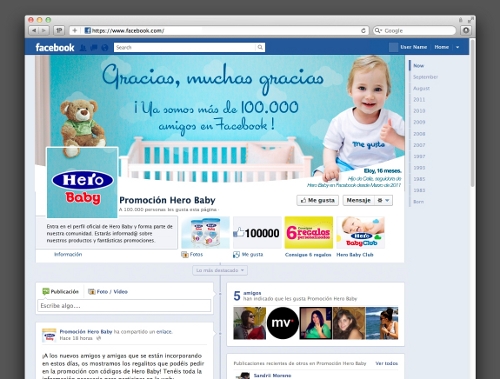Click the Hero Baby profile picture
Image resolution: width=500 pixels, height=379 pixels.
(82, 183)
